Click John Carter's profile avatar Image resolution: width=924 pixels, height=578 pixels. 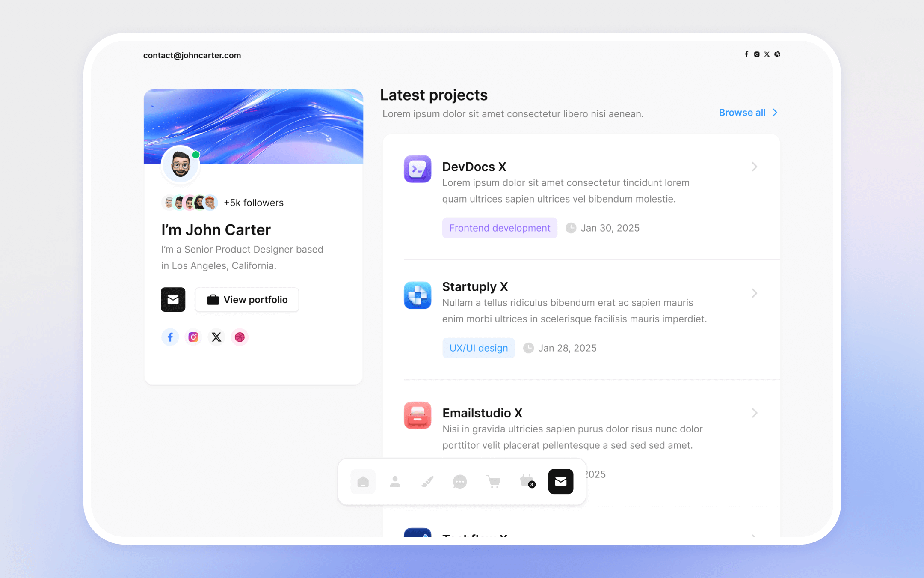click(x=181, y=165)
